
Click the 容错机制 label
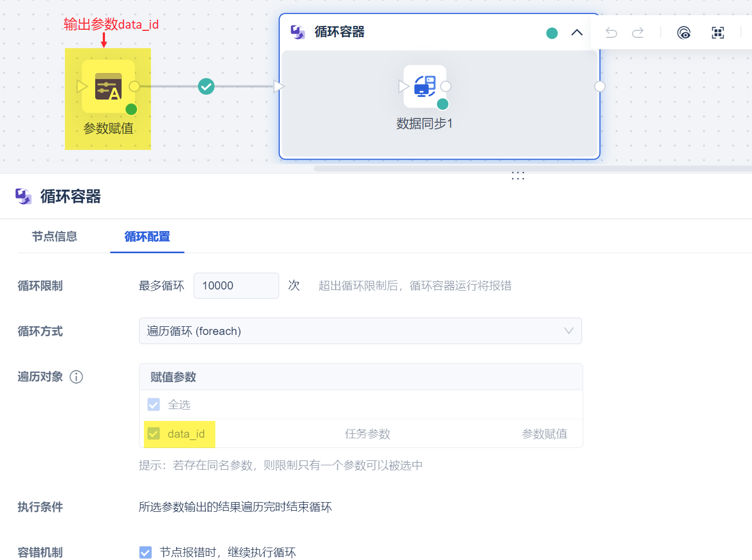click(40, 552)
